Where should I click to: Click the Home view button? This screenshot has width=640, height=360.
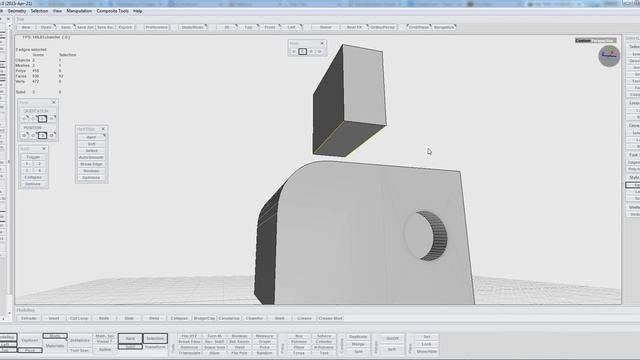pyautogui.click(x=326, y=27)
